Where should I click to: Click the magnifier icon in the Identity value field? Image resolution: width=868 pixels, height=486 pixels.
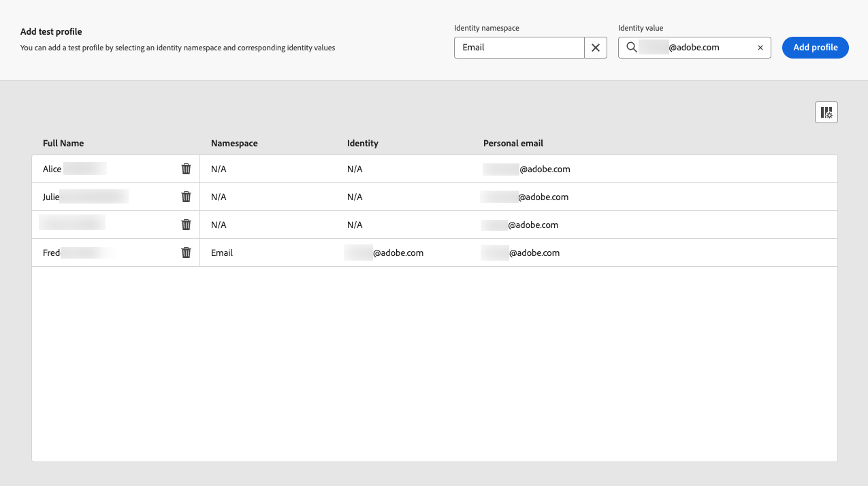pos(632,48)
